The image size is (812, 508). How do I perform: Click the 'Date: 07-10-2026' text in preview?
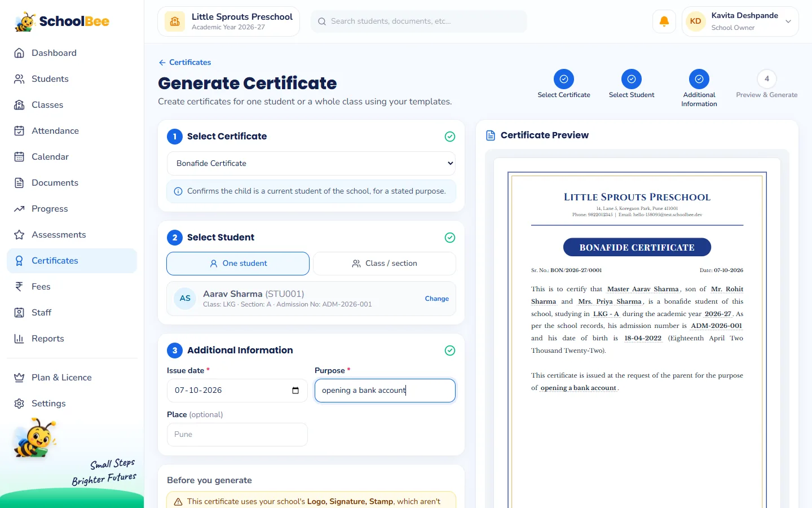coord(721,270)
